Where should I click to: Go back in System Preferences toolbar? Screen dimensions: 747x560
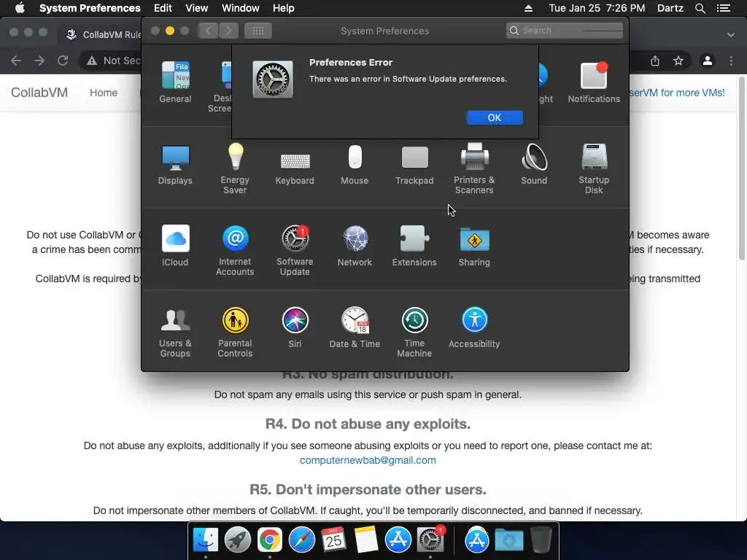pyautogui.click(x=208, y=31)
